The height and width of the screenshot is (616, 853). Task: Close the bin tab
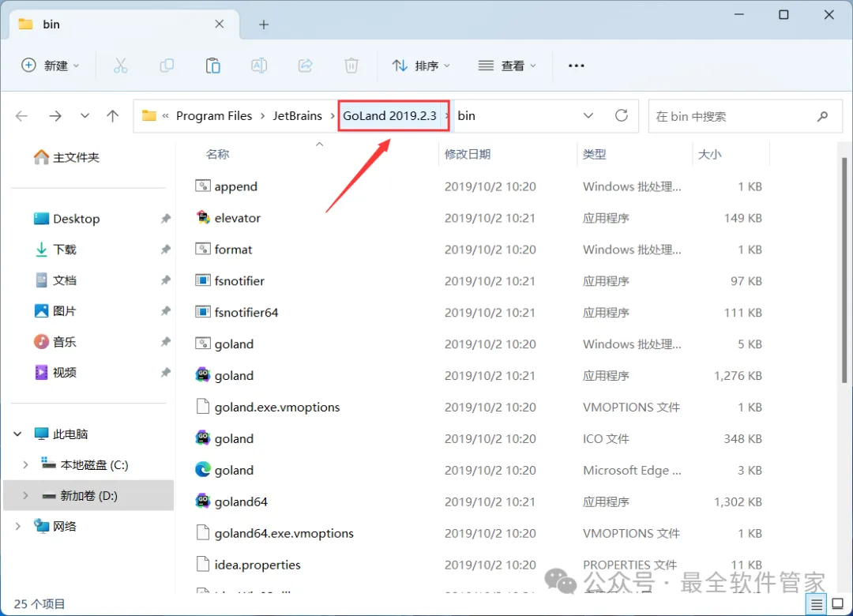[220, 24]
